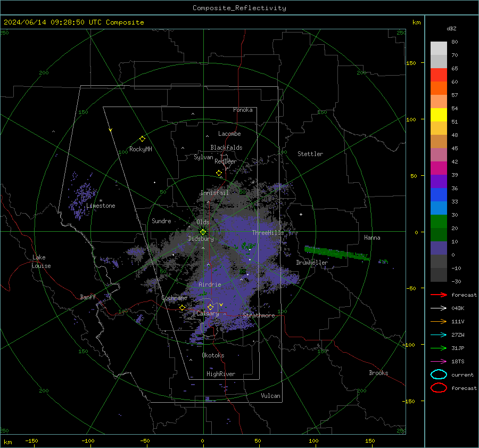Pick the cyan 27ZW arrow symbol
Screen dimensions: 479x448
pyautogui.click(x=439, y=335)
